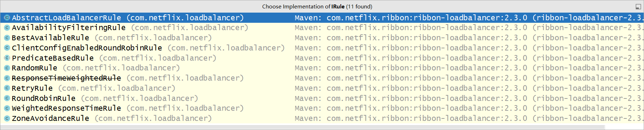Viewport: 644px width, 130px height.
Task: Click the RetryRule class icon
Action: click(7, 88)
